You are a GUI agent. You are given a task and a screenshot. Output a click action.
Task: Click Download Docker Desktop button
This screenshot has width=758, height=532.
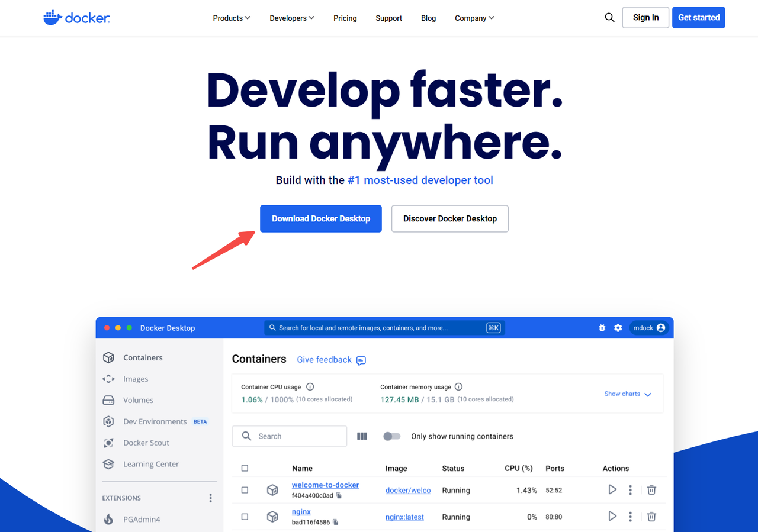[x=321, y=218]
